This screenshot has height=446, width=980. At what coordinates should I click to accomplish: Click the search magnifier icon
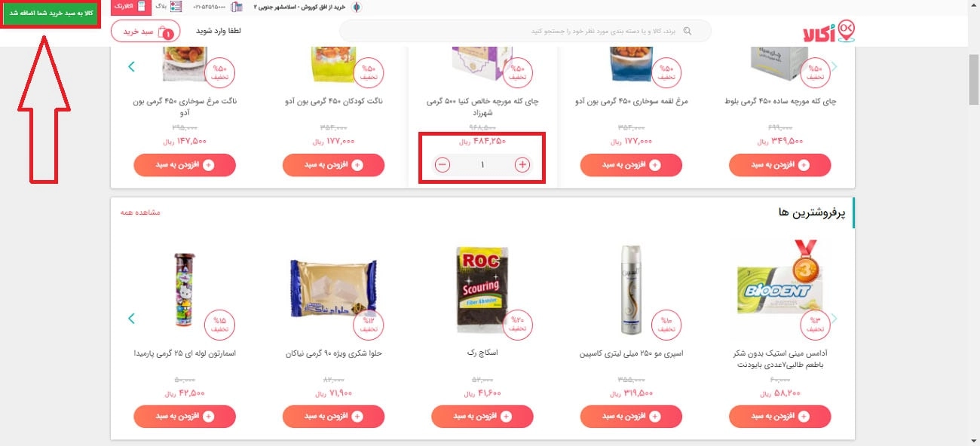point(688,31)
